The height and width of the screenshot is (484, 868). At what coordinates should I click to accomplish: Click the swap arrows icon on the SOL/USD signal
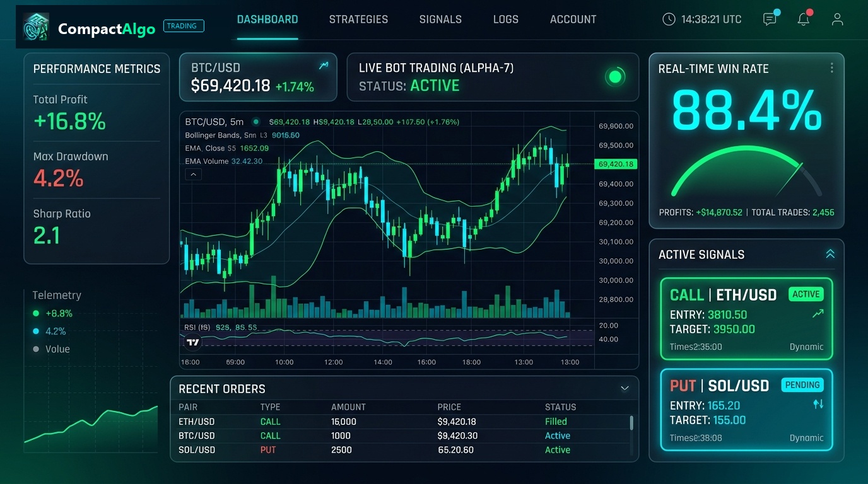click(818, 404)
